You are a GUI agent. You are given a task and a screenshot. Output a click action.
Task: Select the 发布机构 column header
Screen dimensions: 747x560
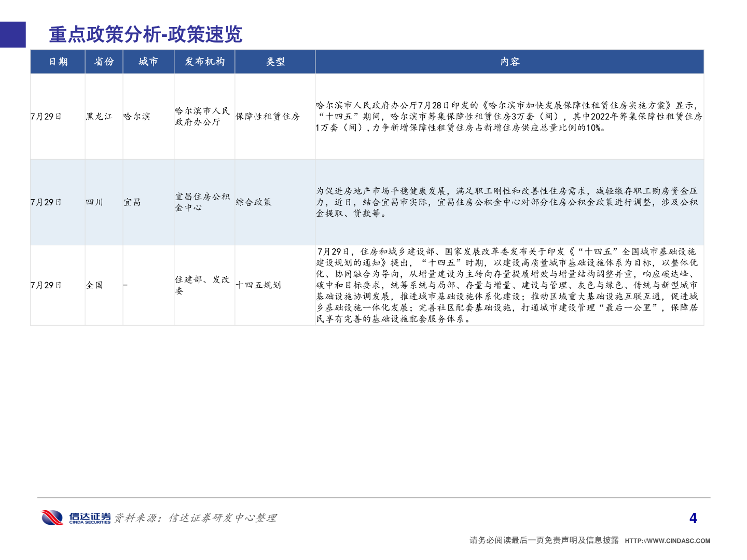pos(205,62)
